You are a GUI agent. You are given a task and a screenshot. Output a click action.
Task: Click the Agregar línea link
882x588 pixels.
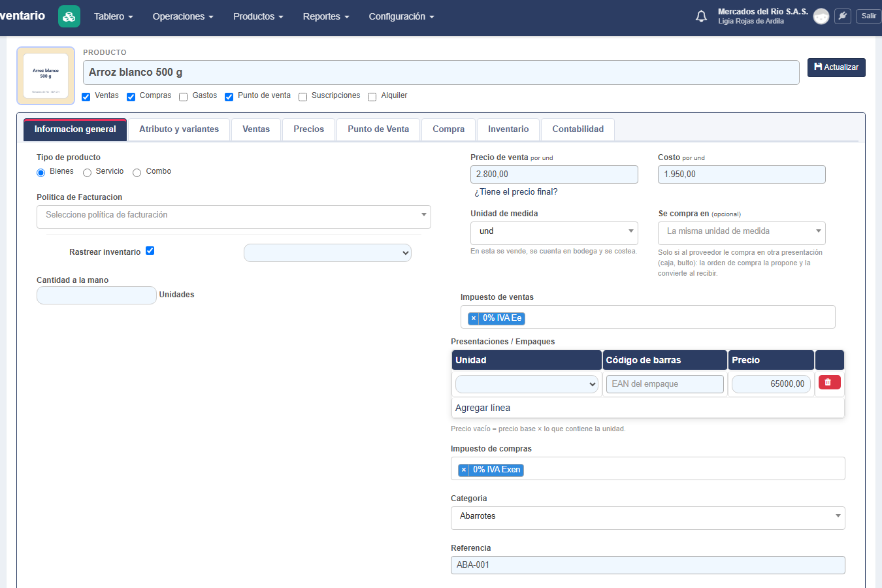[483, 408]
